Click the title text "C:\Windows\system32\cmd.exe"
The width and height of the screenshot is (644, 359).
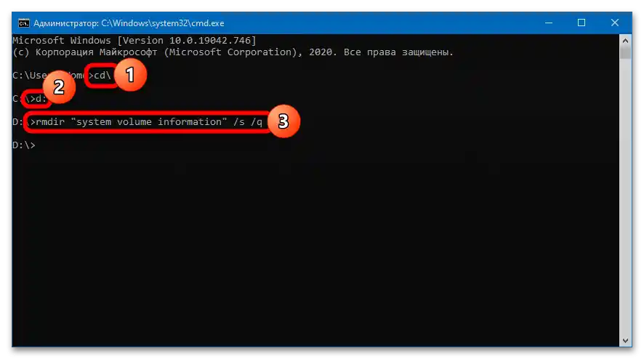[163, 23]
